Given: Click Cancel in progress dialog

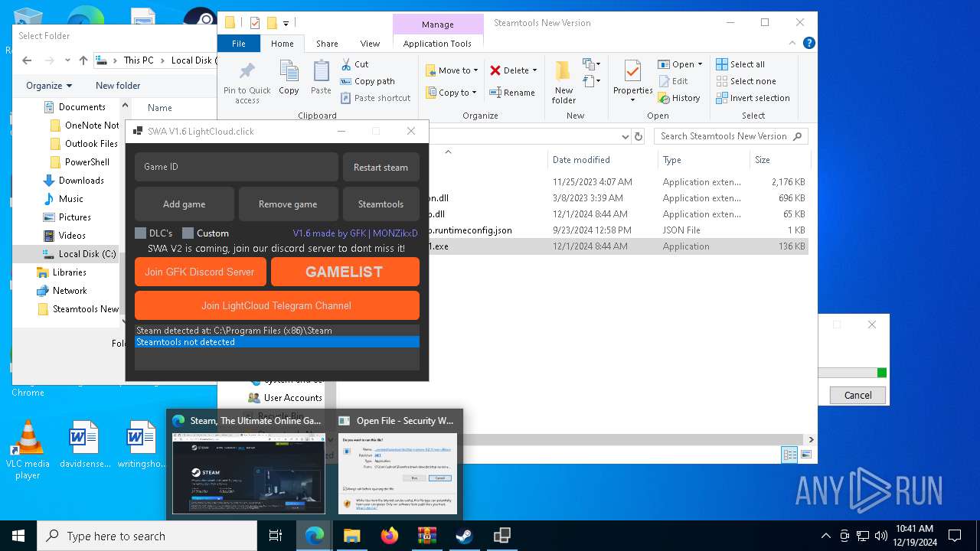Looking at the screenshot, I should 857,395.
